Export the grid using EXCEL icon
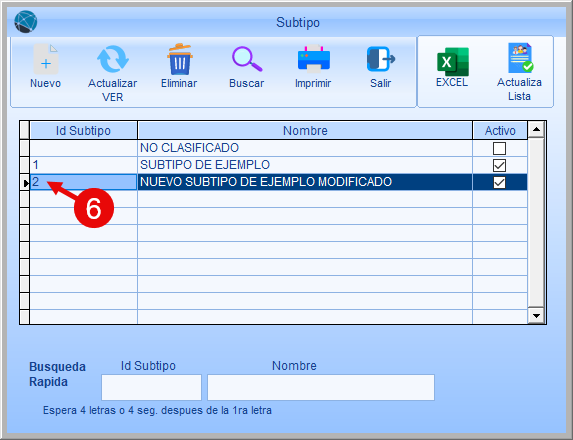Screen dimensions: 573x440 tap(452, 61)
